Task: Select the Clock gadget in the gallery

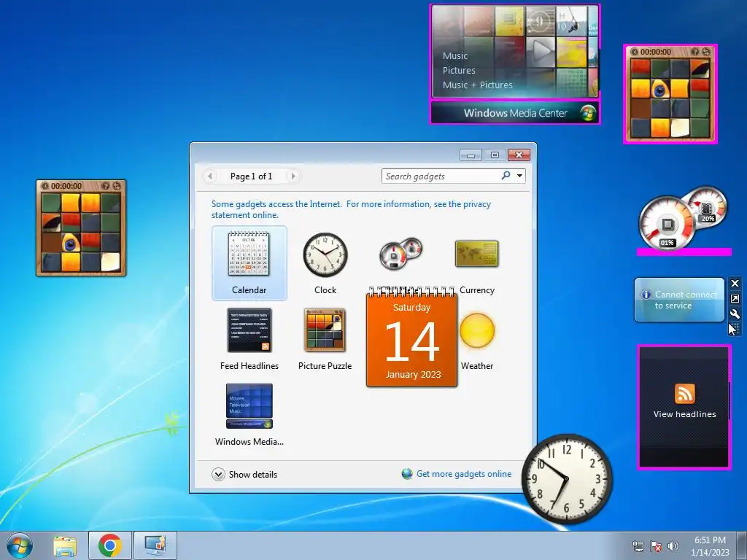Action: [x=325, y=262]
